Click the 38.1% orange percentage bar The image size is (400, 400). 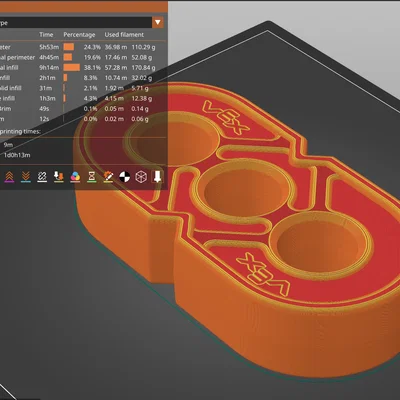click(x=72, y=67)
